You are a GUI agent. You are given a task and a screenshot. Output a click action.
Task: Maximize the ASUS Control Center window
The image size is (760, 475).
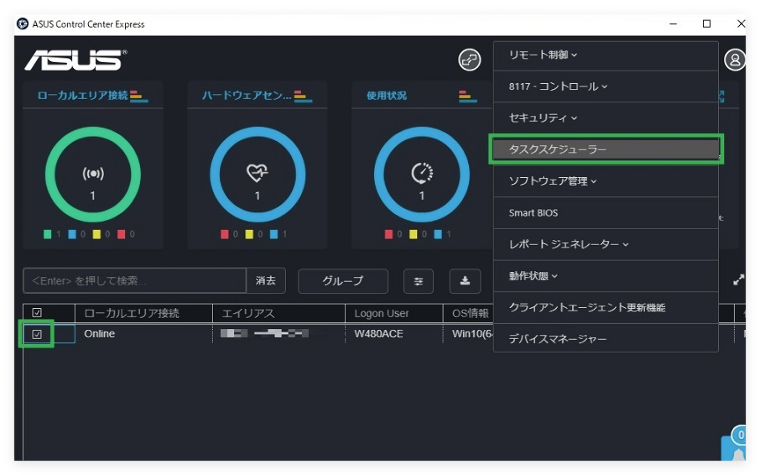click(x=707, y=24)
